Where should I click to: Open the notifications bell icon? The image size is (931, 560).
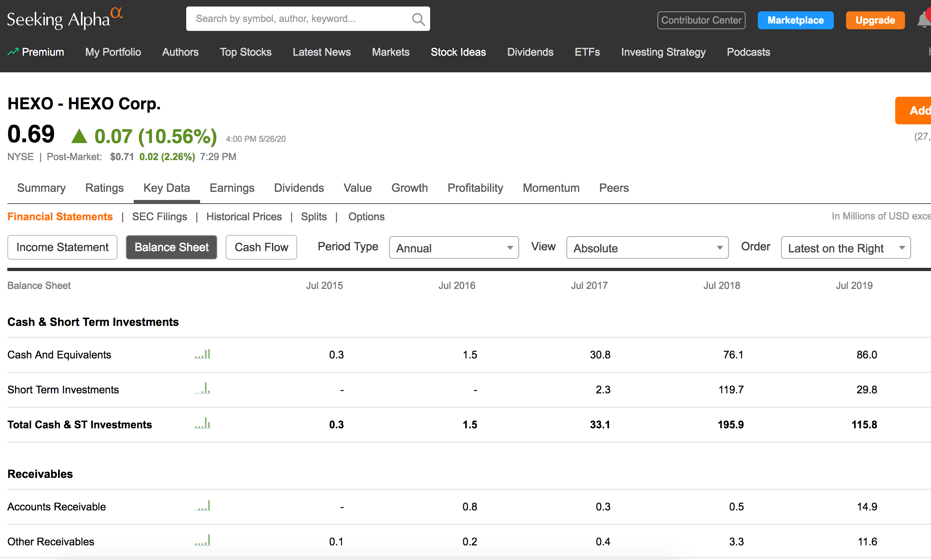pos(924,20)
